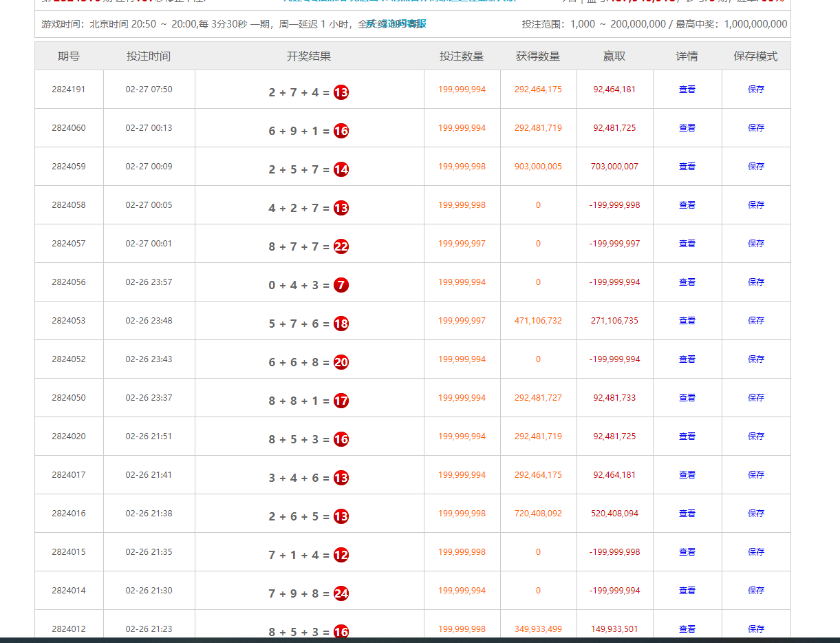This screenshot has width=840, height=643.
Task: Click the 赢取 column header
Action: pos(614,56)
